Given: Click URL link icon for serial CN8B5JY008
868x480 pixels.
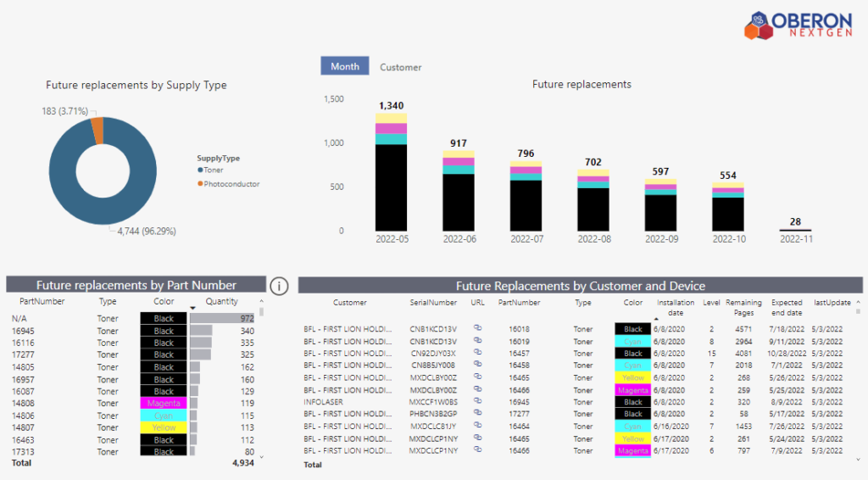Looking at the screenshot, I should click(x=478, y=365).
